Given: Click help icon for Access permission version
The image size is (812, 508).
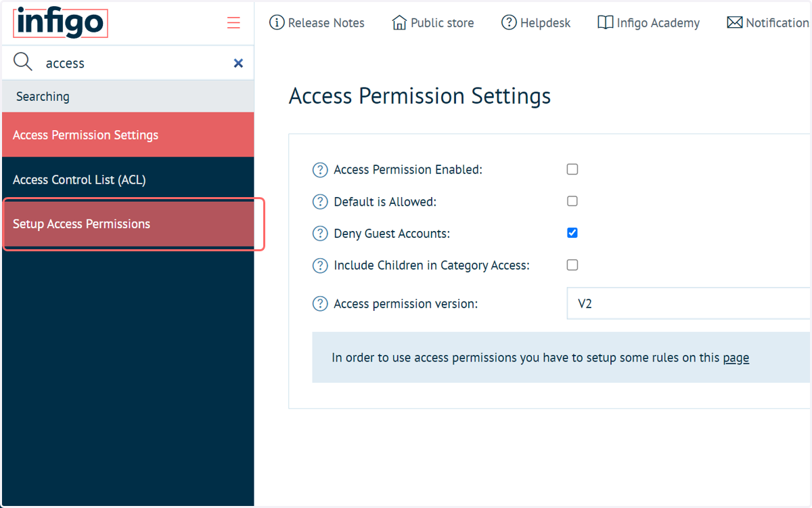Looking at the screenshot, I should [320, 304].
